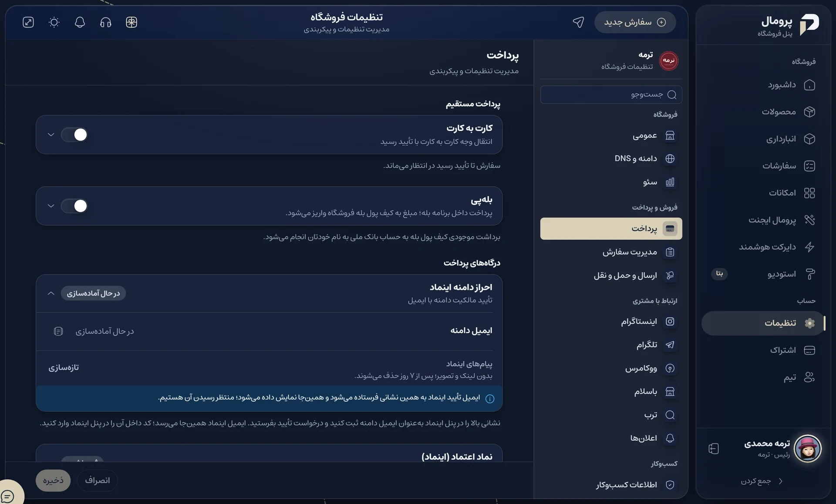Open عمومی settings section

(x=611, y=136)
